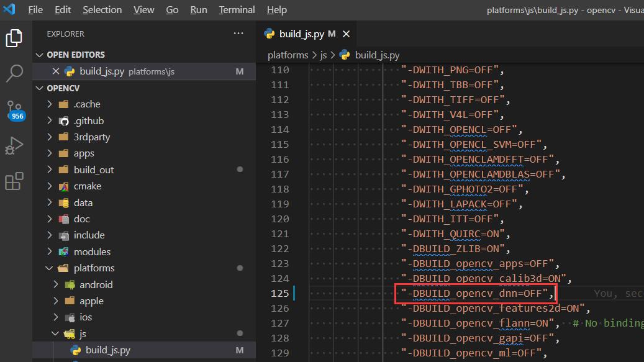The image size is (644, 362).
Task: Click the VS Code logo in the title bar
Action: (x=8, y=9)
